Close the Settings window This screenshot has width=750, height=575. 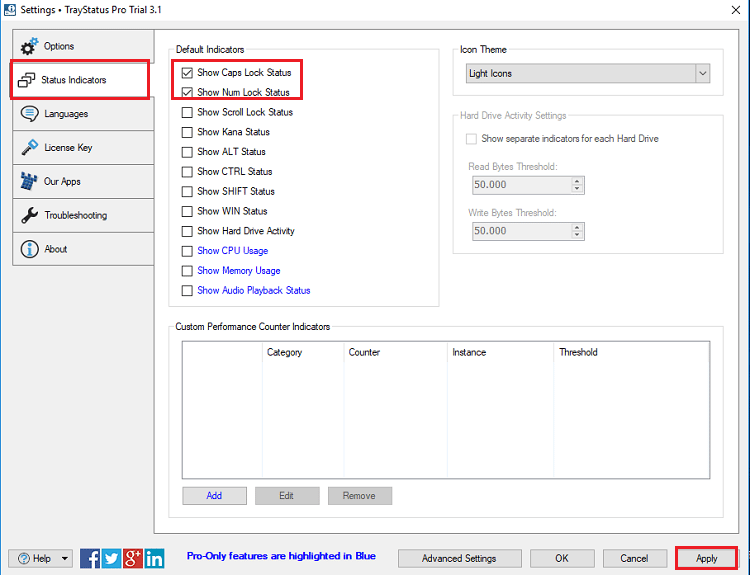point(736,10)
